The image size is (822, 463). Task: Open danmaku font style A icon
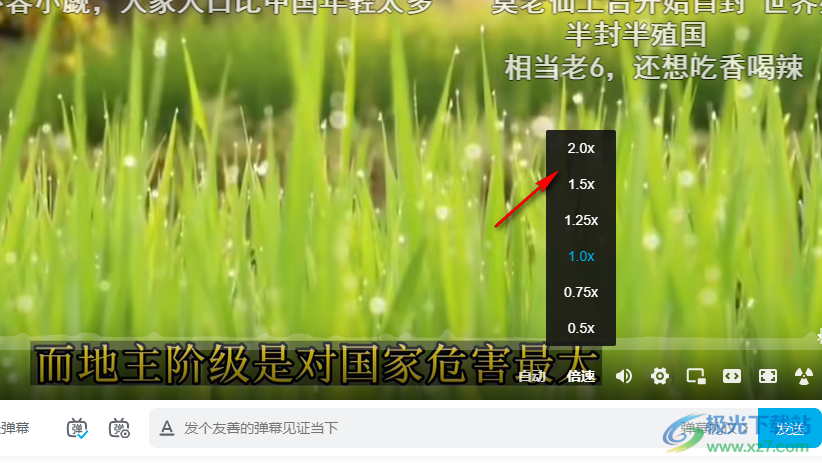167,428
